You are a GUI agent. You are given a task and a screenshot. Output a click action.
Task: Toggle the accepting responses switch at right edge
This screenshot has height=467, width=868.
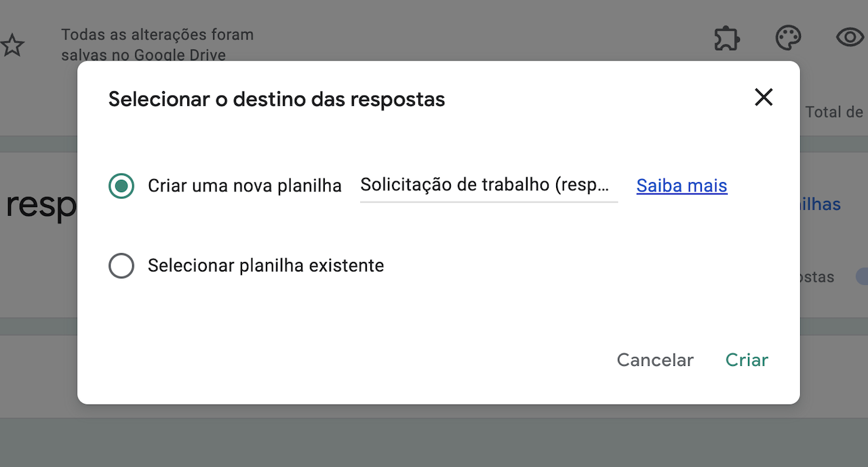point(861,276)
